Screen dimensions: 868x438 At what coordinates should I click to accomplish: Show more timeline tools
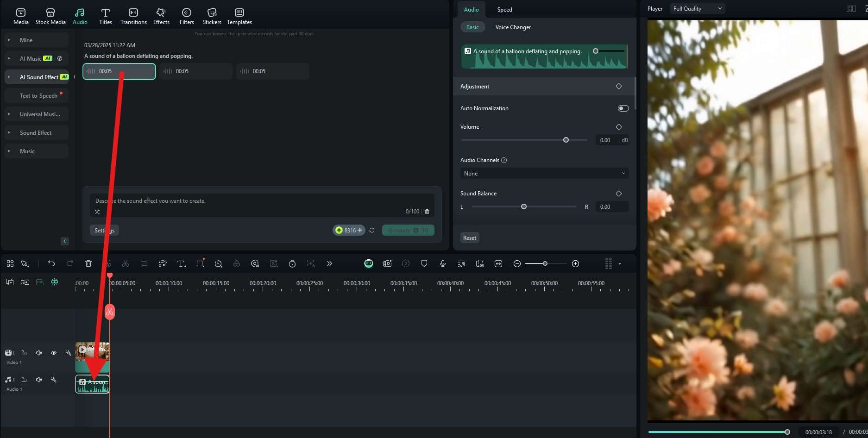pyautogui.click(x=329, y=263)
